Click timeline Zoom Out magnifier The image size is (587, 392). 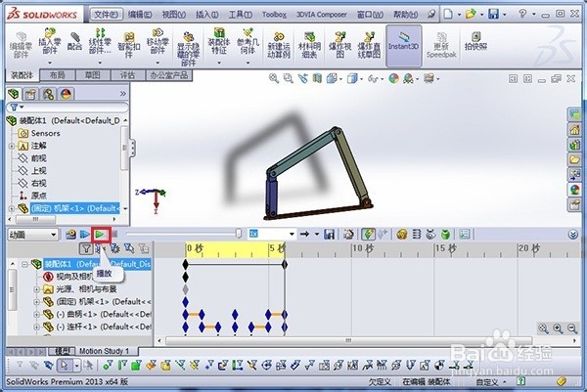(572, 328)
